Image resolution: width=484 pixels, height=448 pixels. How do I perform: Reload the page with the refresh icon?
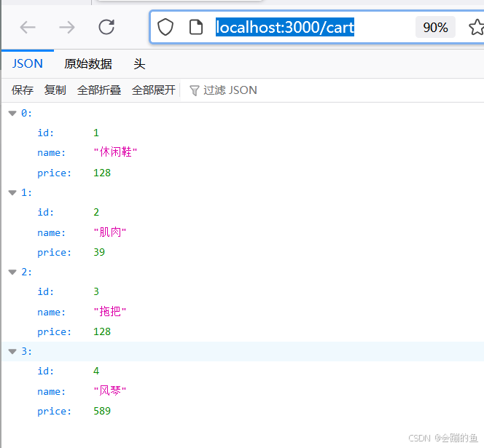[x=106, y=27]
